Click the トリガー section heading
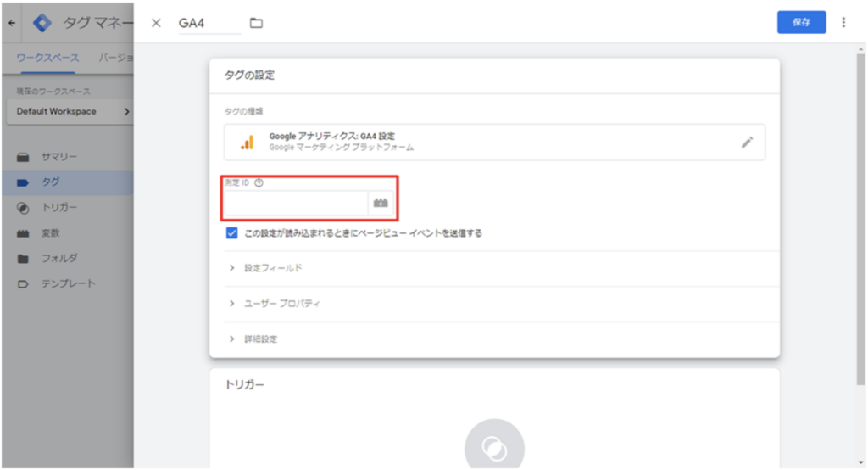Screen dimensions: 868x470 (244, 384)
